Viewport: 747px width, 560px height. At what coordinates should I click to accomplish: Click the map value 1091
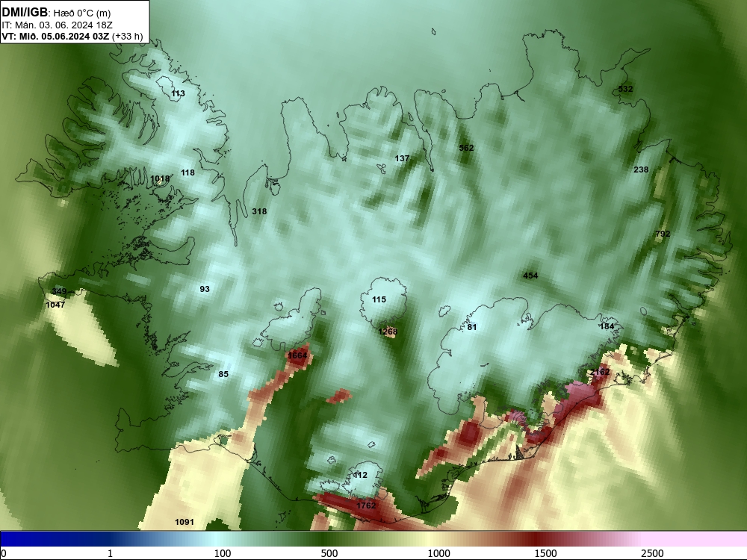tap(185, 522)
